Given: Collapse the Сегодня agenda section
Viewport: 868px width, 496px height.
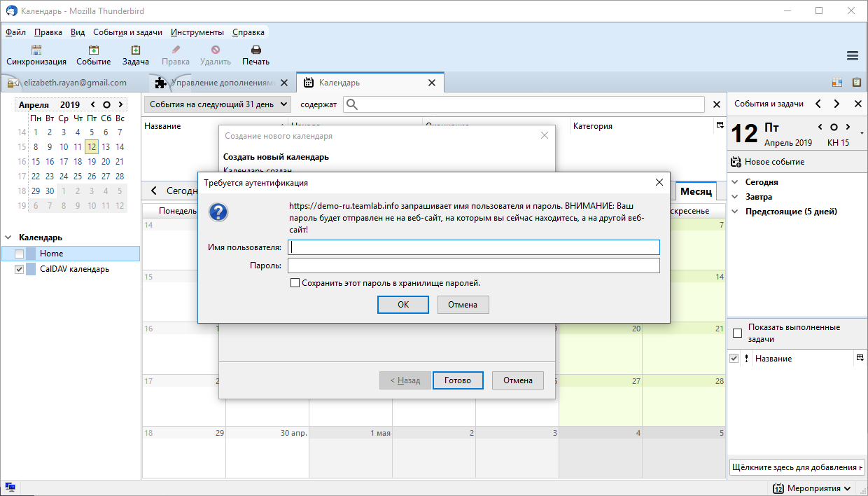Looking at the screenshot, I should 735,181.
